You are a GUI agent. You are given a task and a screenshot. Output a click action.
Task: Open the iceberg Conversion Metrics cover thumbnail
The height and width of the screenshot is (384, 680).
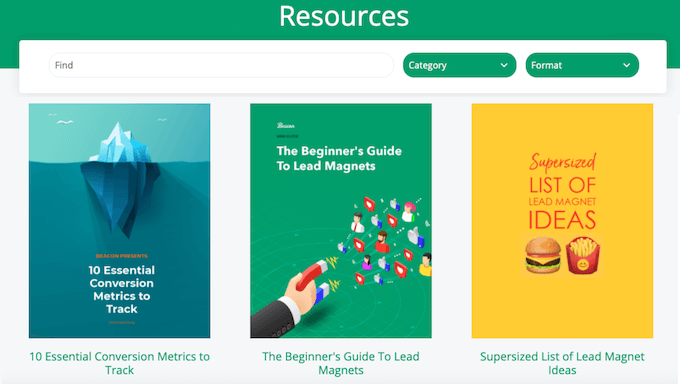[x=120, y=220]
